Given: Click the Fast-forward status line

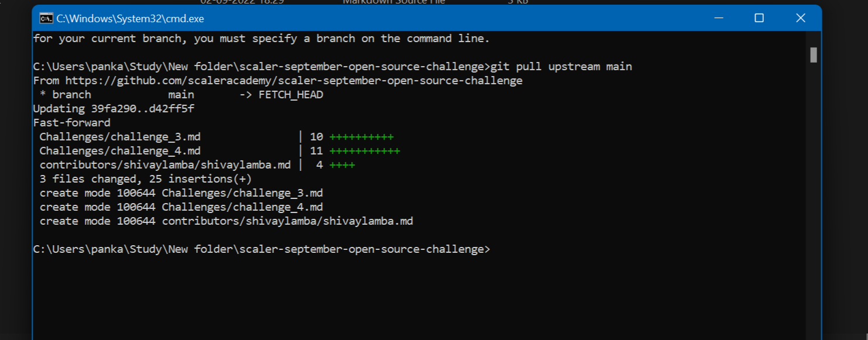Looking at the screenshot, I should (71, 122).
